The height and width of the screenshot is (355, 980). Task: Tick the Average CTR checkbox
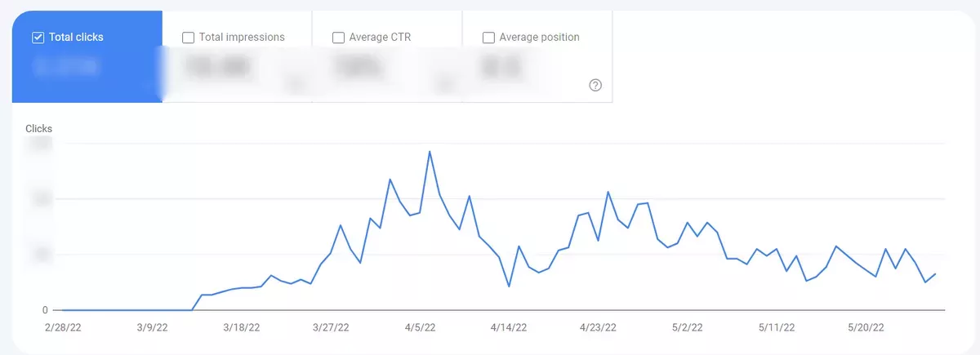338,38
